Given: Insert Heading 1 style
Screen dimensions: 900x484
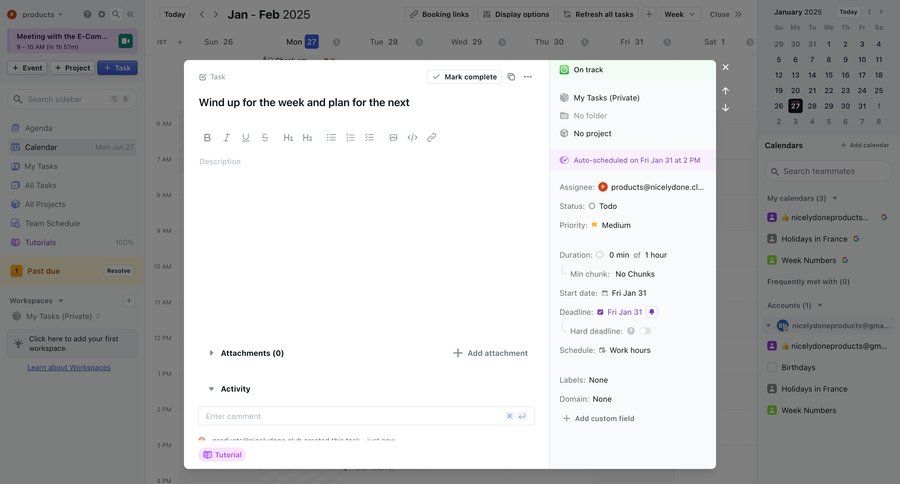Looking at the screenshot, I should click(x=288, y=137).
